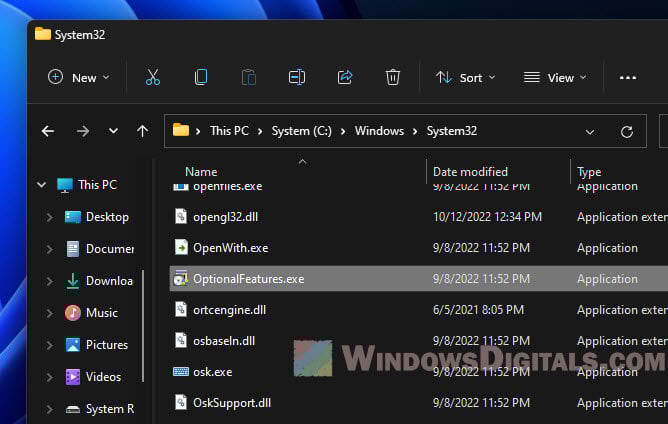Click the Cut scissors icon
The image size is (668, 424).
pos(153,78)
